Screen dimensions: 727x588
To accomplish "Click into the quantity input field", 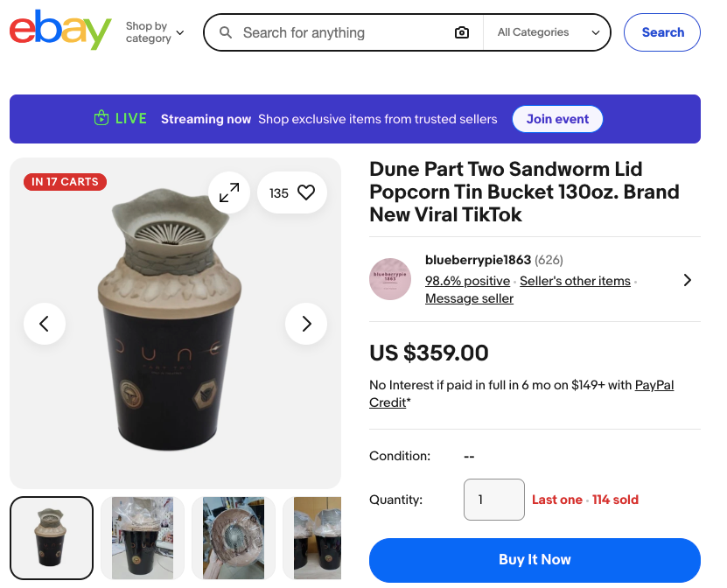I will [x=493, y=500].
